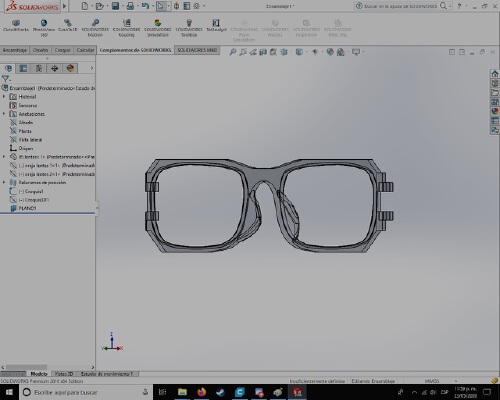Screen dimensions: 500x400
Task: Open the File Explorer task pane folder icon
Action: coord(495,92)
